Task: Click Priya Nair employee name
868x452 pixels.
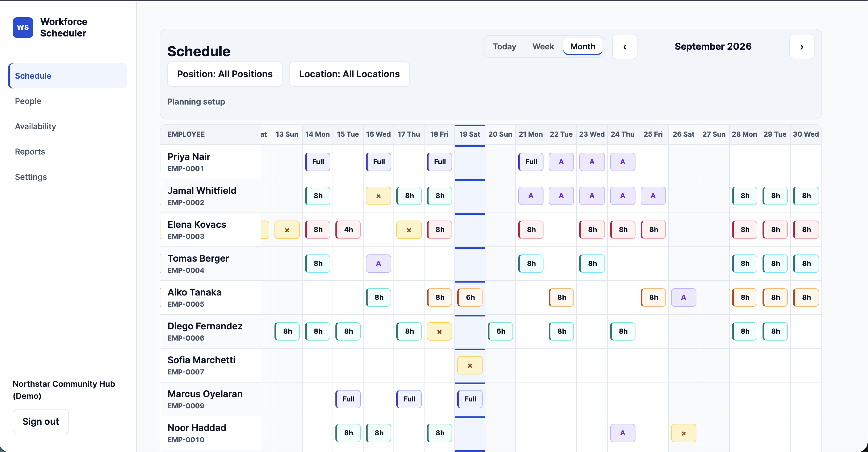Action: pyautogui.click(x=189, y=157)
